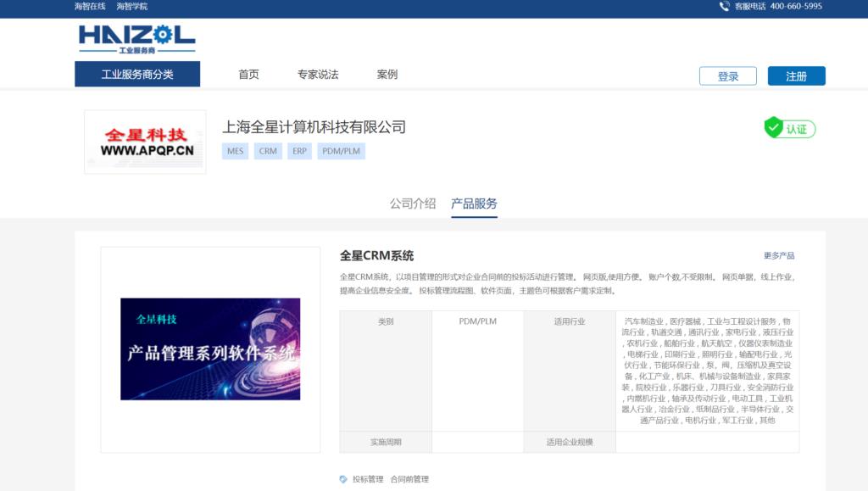
Task: Click the 投标管理 keyword
Action: 368,479
